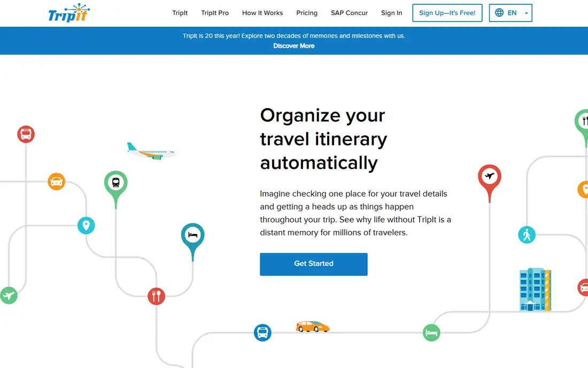Viewport: 588px width, 368px height.
Task: Click the globe language icon
Action: [499, 13]
